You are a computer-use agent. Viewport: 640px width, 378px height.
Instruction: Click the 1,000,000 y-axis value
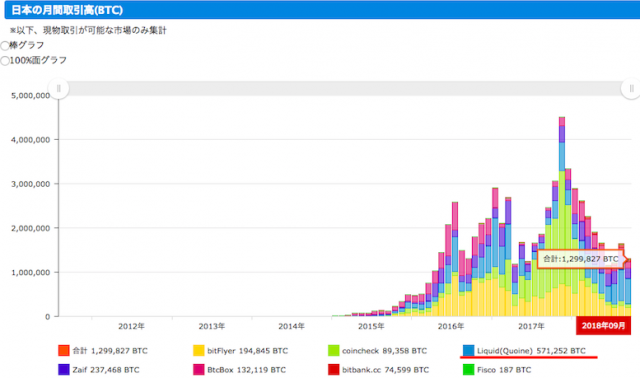point(31,272)
